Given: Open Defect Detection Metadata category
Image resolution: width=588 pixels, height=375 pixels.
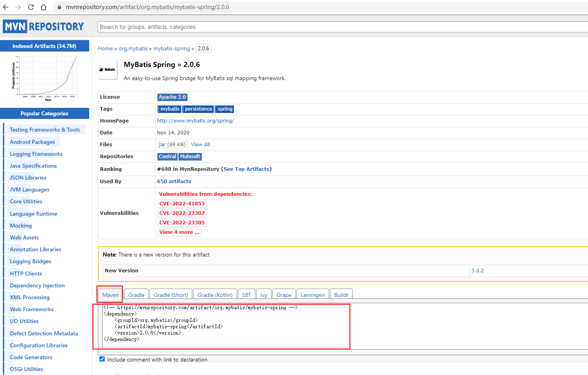Looking at the screenshot, I should pos(44,333).
